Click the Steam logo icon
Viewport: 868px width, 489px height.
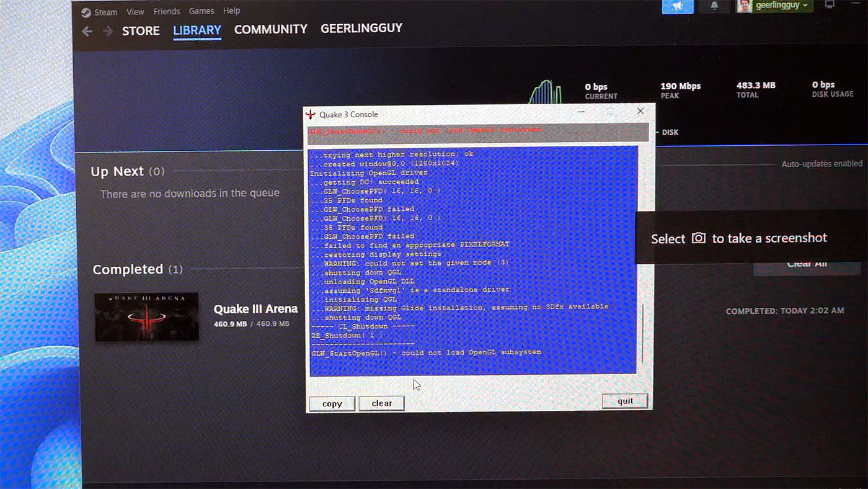point(86,12)
